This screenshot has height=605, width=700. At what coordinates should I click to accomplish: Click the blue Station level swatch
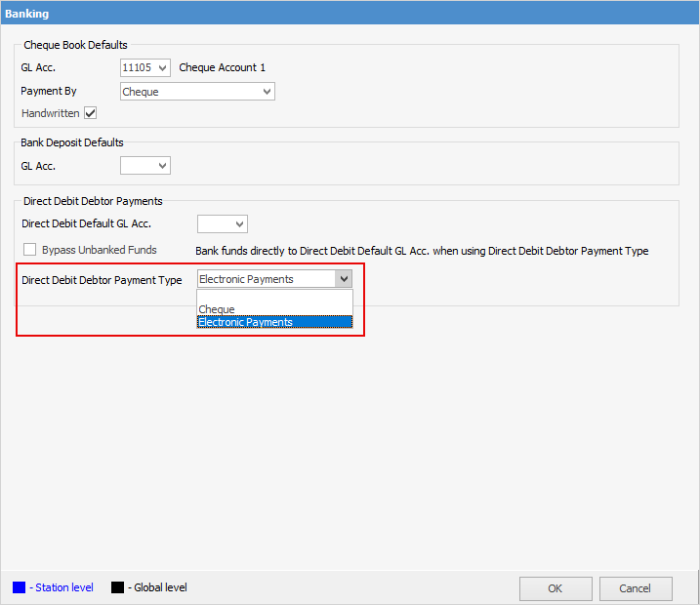coord(19,587)
